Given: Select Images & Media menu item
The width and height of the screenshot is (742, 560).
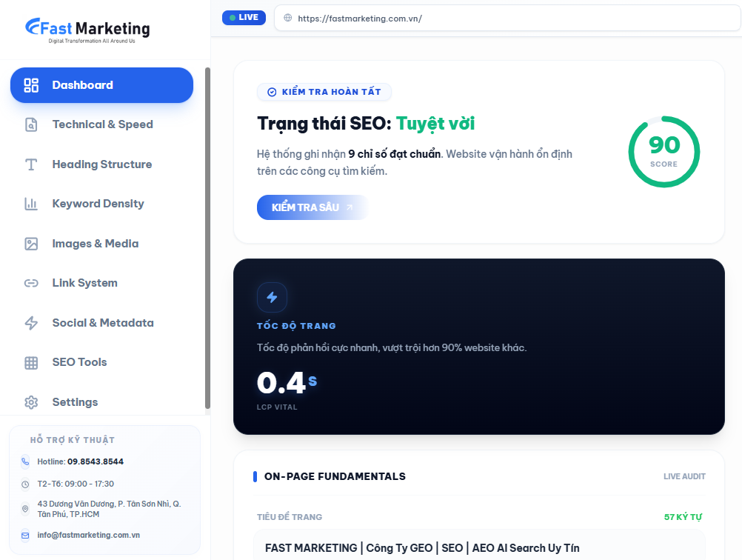Looking at the screenshot, I should 101,244.
